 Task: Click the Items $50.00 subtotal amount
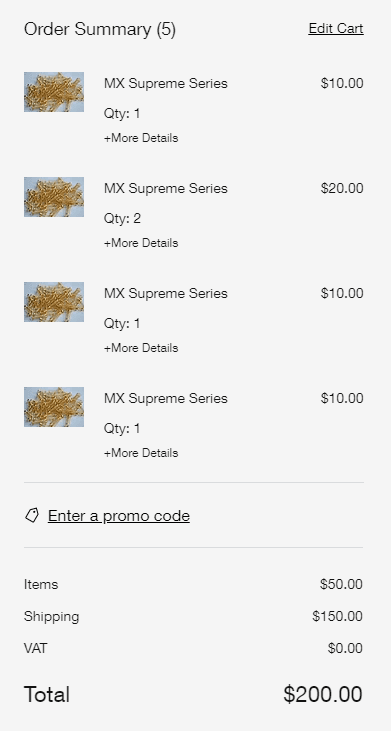click(x=341, y=584)
